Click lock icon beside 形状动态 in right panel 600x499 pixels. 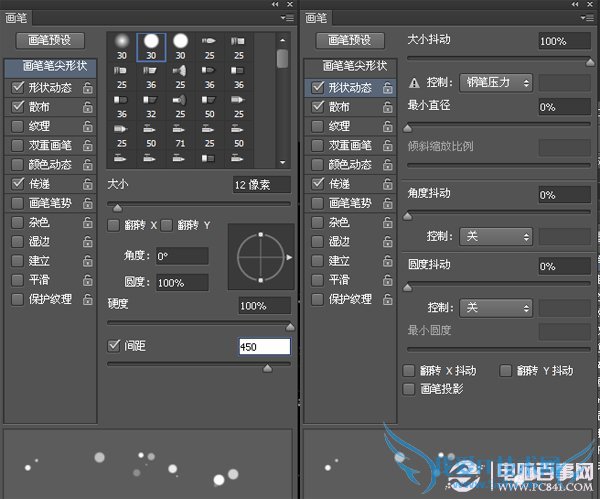388,88
